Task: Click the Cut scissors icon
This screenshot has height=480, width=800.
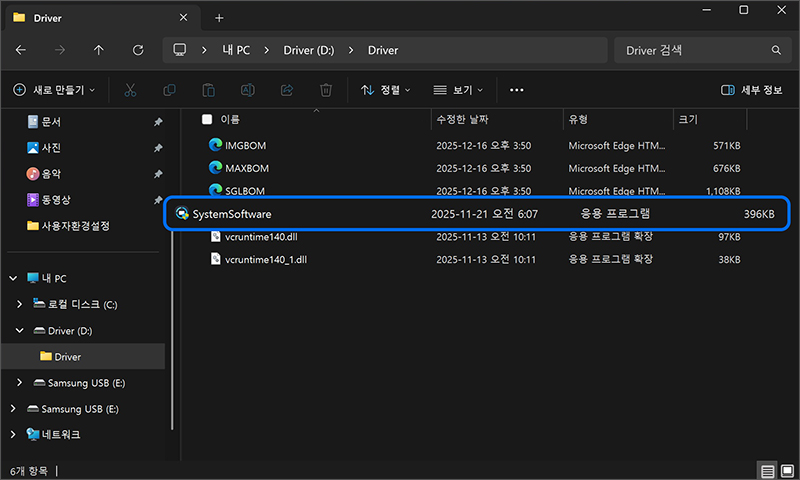Action: [x=130, y=90]
